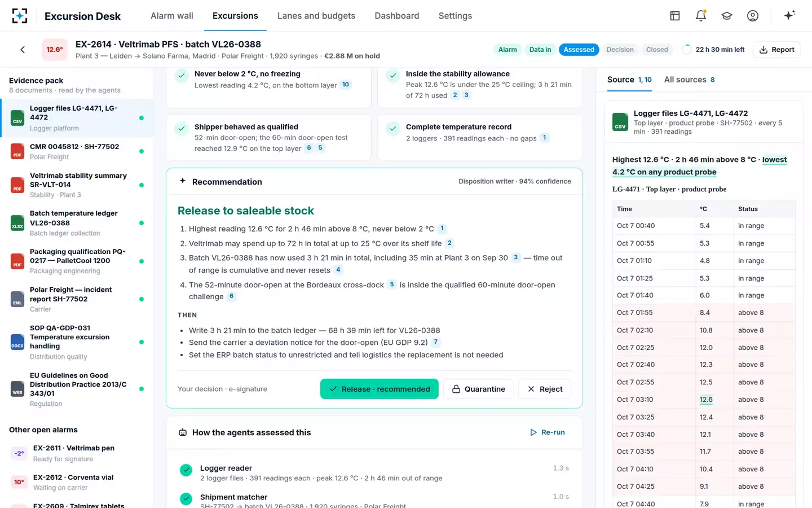
Task: Click citation 10 on Never below 2 °C card
Action: (x=346, y=85)
